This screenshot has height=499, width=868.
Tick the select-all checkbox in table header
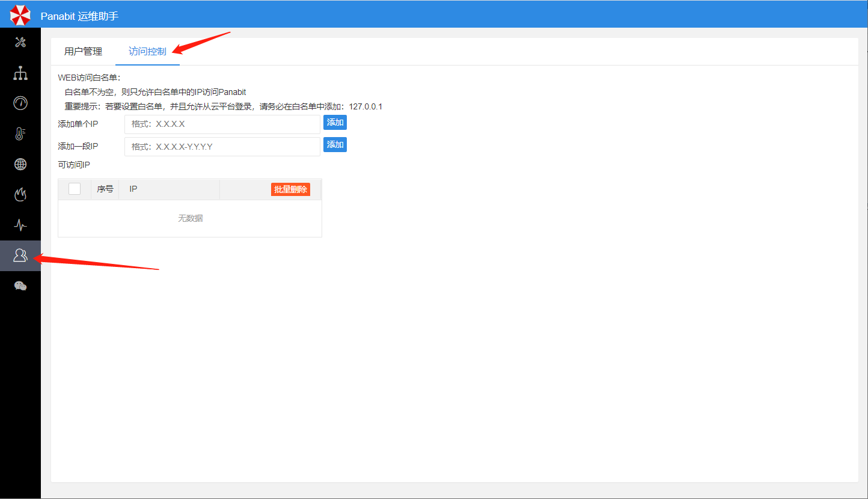point(75,189)
